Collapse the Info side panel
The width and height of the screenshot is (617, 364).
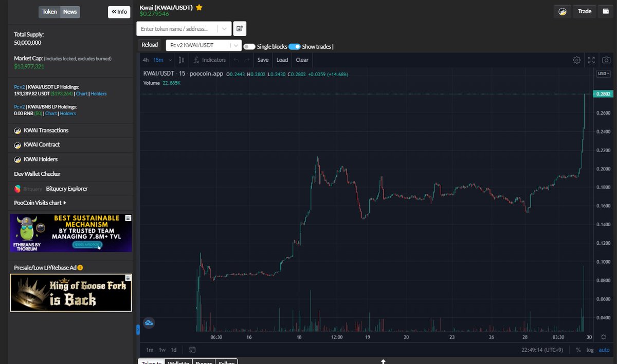point(119,12)
